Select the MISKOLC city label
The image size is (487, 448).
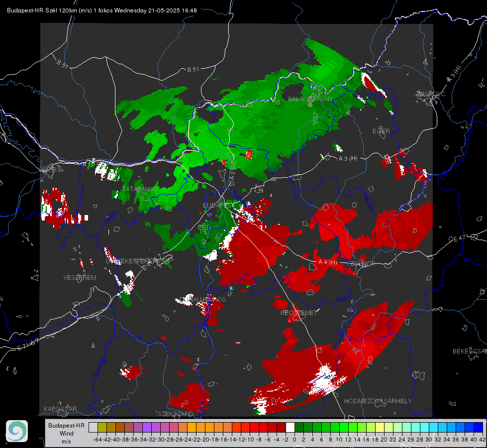tap(431, 94)
